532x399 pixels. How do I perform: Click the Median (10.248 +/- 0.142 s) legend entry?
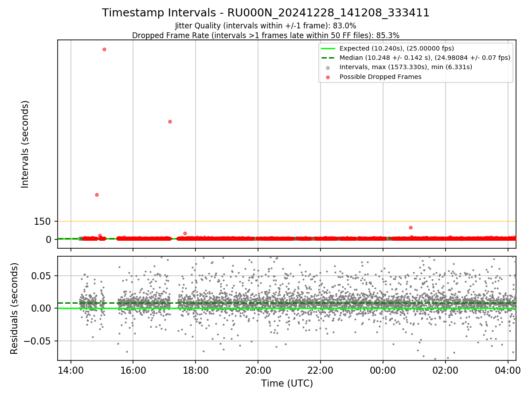(x=425, y=58)
